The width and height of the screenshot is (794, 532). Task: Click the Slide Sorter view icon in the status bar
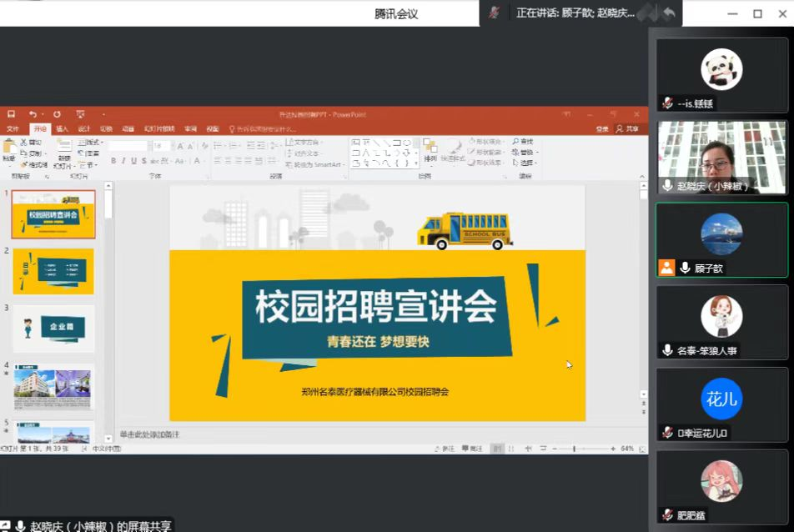pos(512,449)
